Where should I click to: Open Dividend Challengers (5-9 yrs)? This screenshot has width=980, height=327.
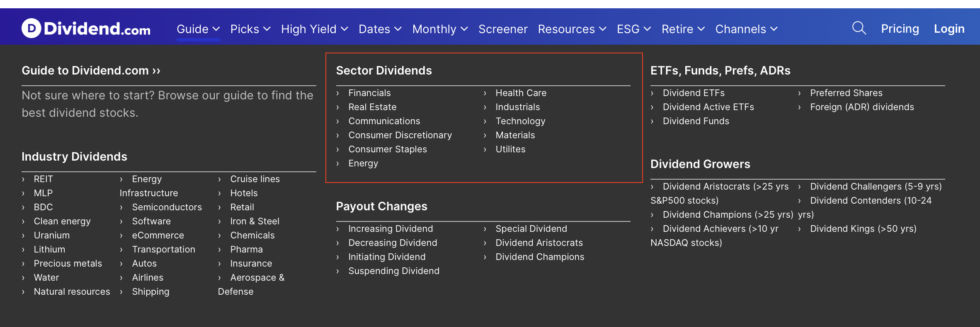tap(876, 186)
